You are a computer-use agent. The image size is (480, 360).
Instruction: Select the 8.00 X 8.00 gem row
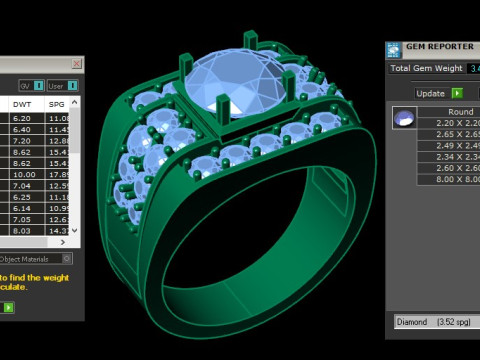[x=449, y=179]
